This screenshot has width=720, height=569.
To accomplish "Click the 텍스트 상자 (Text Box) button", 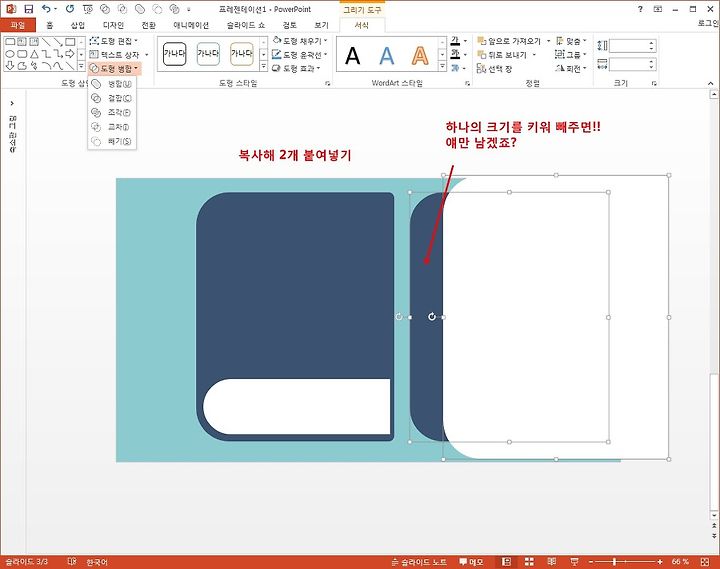I will tap(118, 55).
